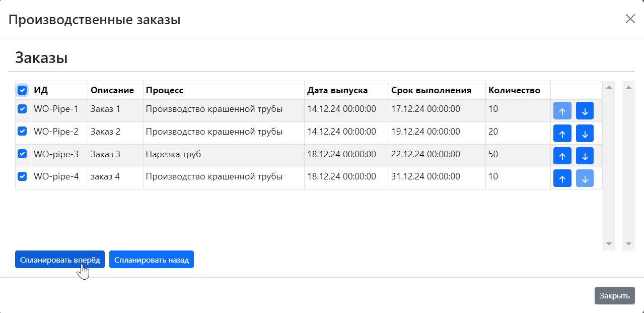Toggle the select-all checkbox in header
Image resolution: width=644 pixels, height=313 pixels.
coord(22,90)
